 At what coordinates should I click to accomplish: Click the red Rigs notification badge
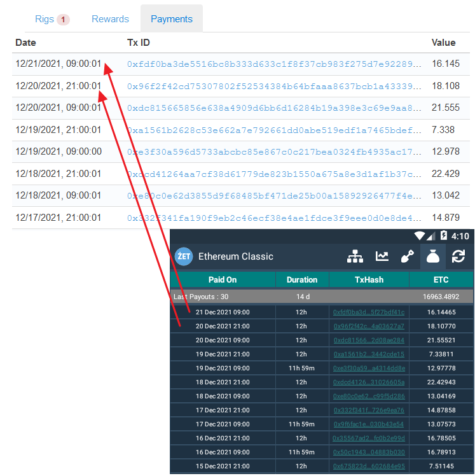63,20
